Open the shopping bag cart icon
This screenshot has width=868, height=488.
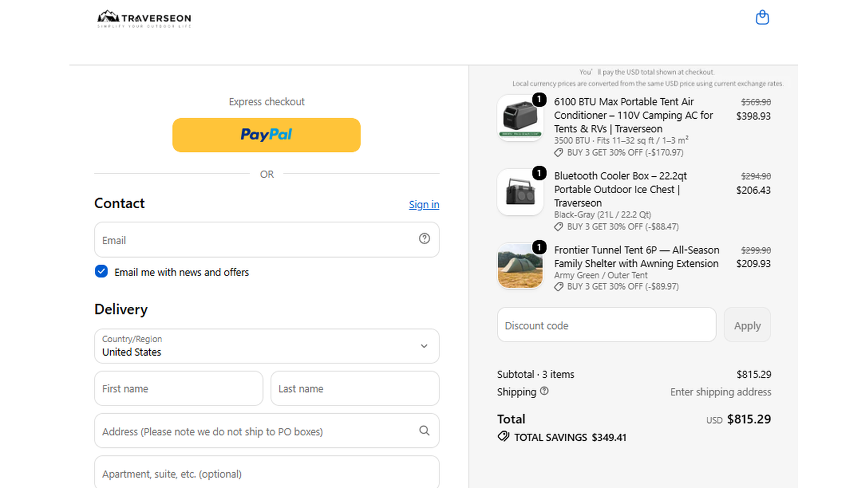(762, 17)
